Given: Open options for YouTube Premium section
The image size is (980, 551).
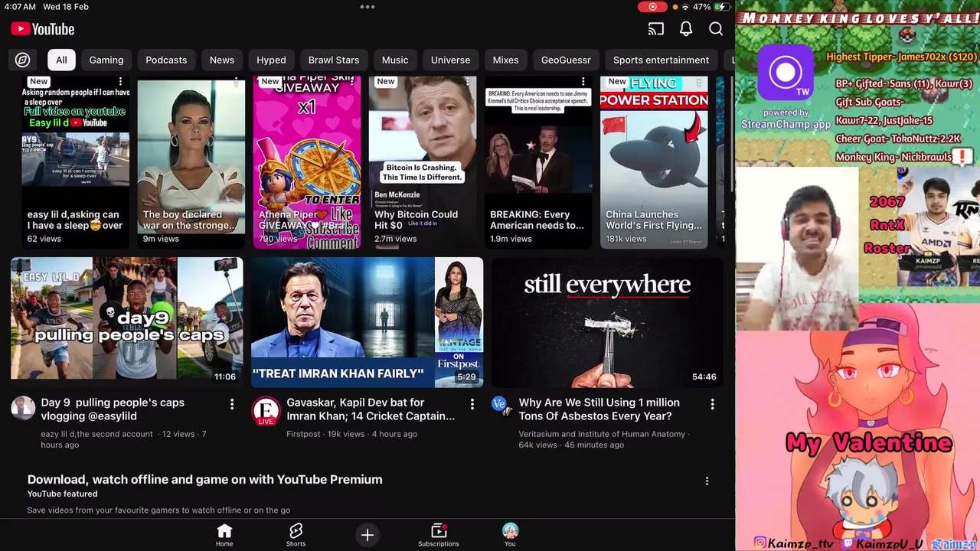Looking at the screenshot, I should pos(707,481).
